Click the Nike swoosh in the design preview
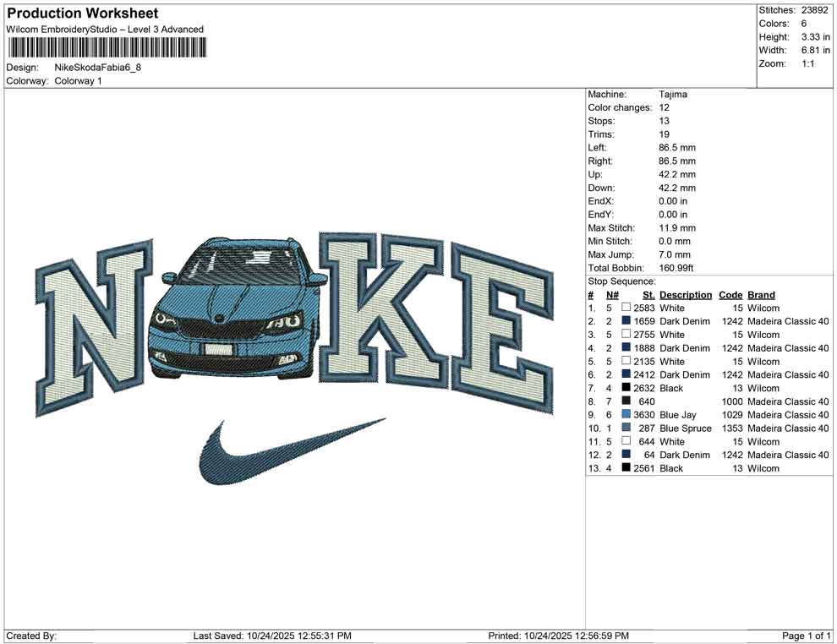The image size is (837, 644). click(x=292, y=451)
